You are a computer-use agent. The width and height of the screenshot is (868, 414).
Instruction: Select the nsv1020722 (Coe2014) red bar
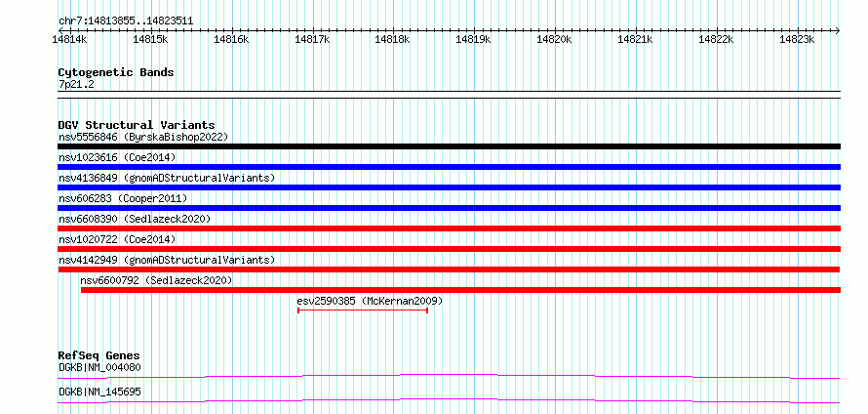pyautogui.click(x=449, y=249)
